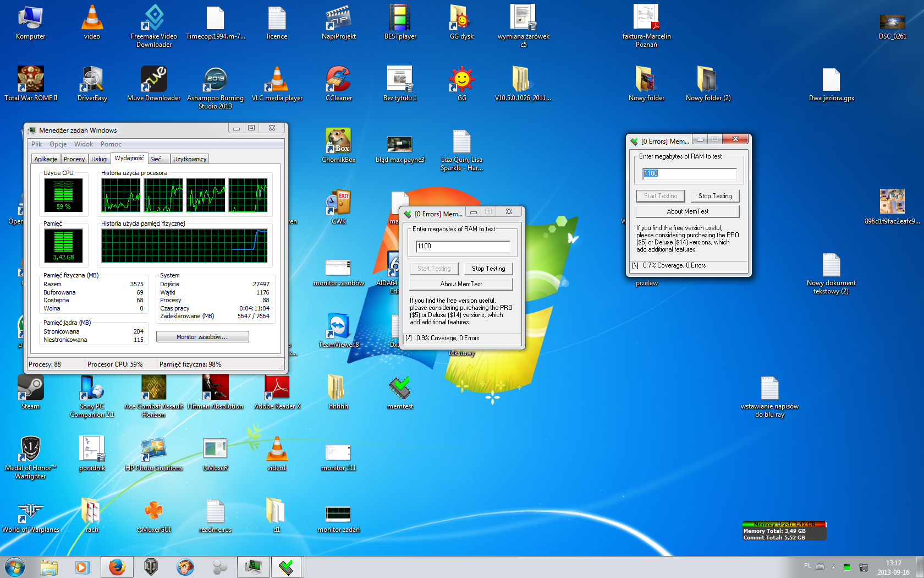Image resolution: width=924 pixels, height=578 pixels.
Task: Launch Hitman Absolution from desktop
Action: click(216, 393)
